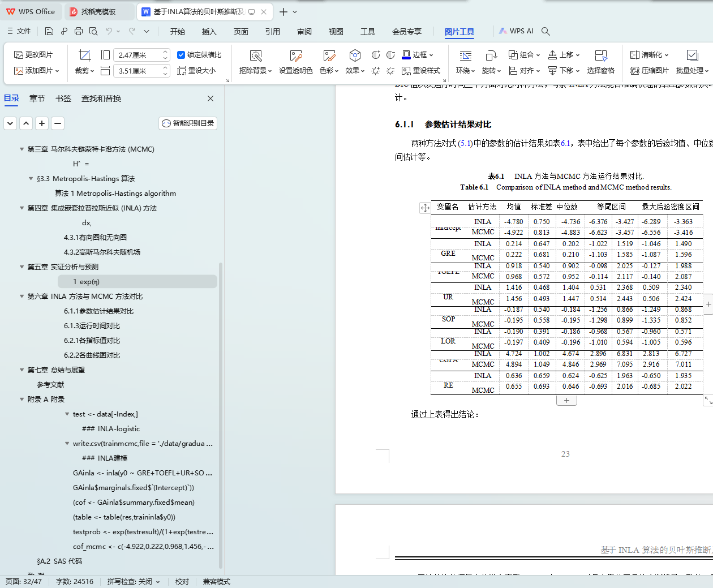713x588 pixels.
Task: Collapse §3.3 Metropolis-Hastings 算法 node
Action: 31,179
